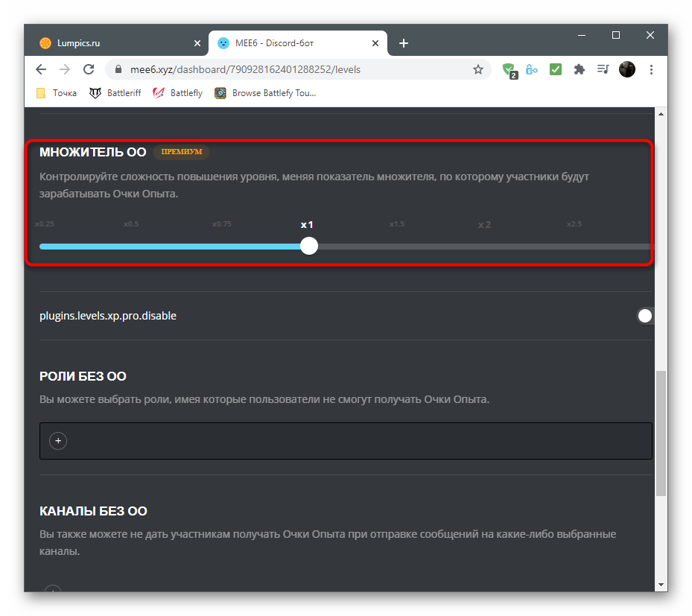Add a role with the plus button
Screen dimensions: 692x616
click(x=58, y=441)
